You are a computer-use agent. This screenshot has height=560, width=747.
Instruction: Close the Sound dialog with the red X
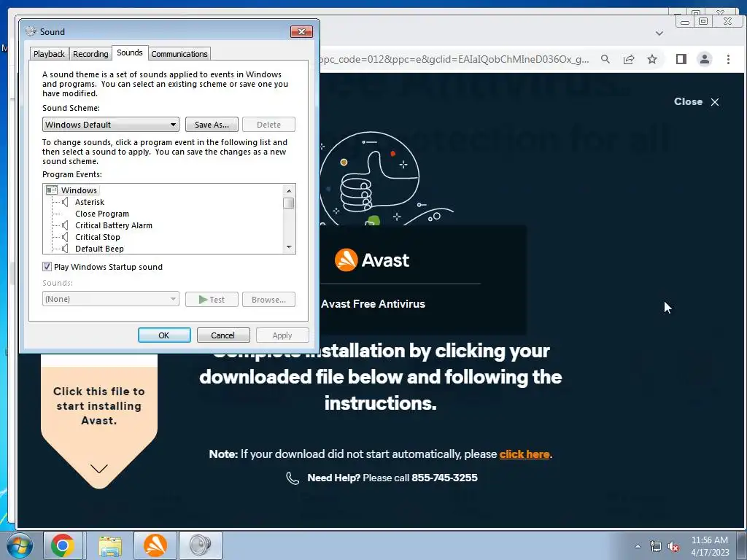pyautogui.click(x=301, y=31)
